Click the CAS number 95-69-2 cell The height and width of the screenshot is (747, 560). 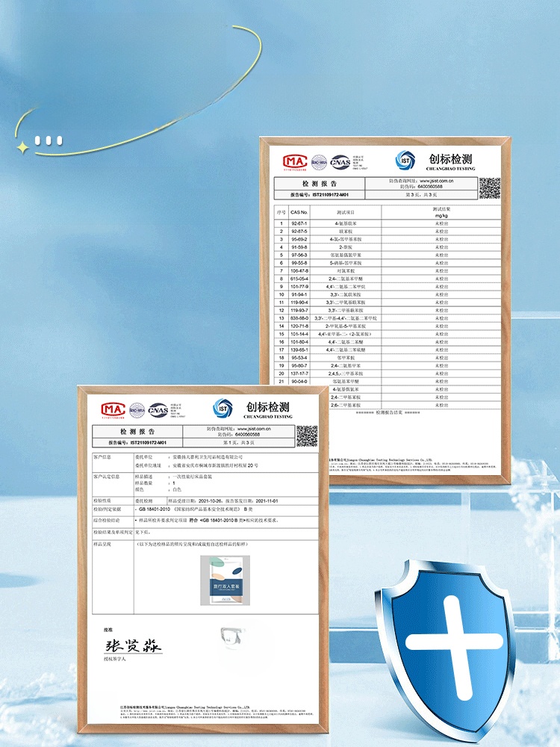click(299, 239)
